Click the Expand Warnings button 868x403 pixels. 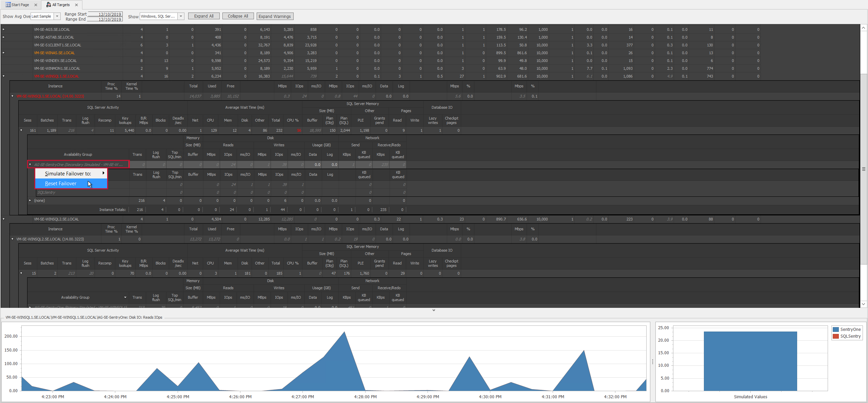[x=275, y=16]
